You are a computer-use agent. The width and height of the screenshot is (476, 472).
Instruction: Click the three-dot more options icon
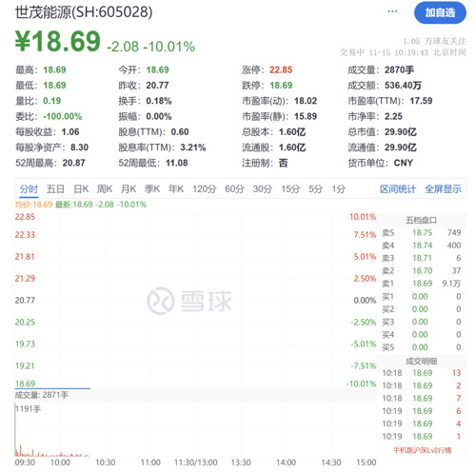click(x=392, y=11)
